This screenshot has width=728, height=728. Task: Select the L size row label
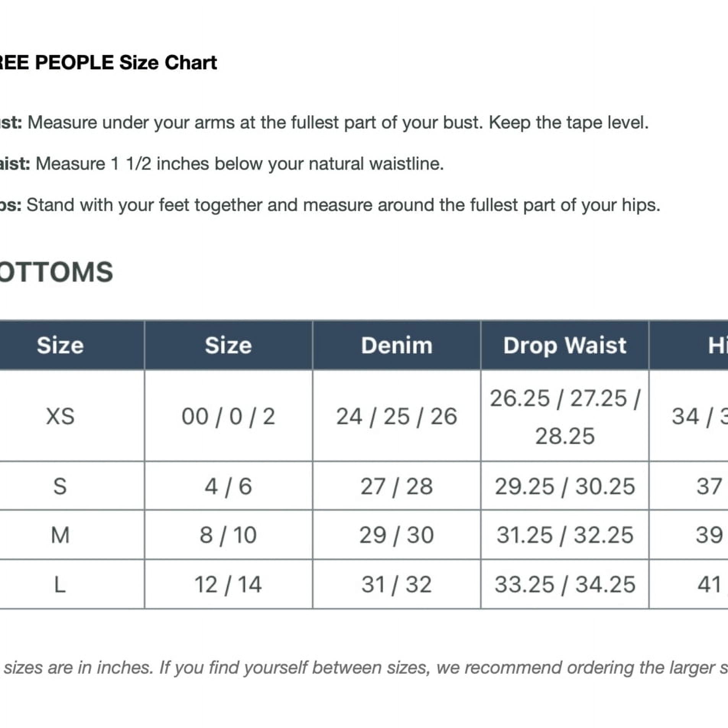[60, 584]
